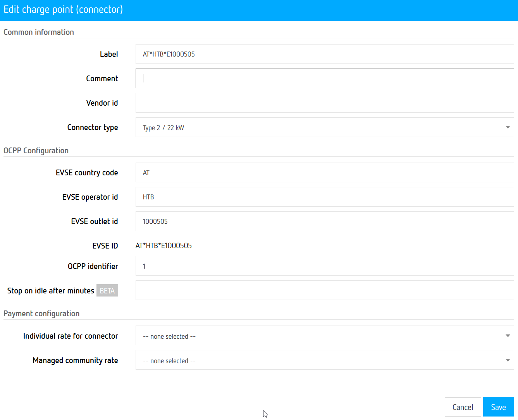Click the Stop on idle minutes field
Viewport: 518px width, 420px height.
(x=324, y=290)
